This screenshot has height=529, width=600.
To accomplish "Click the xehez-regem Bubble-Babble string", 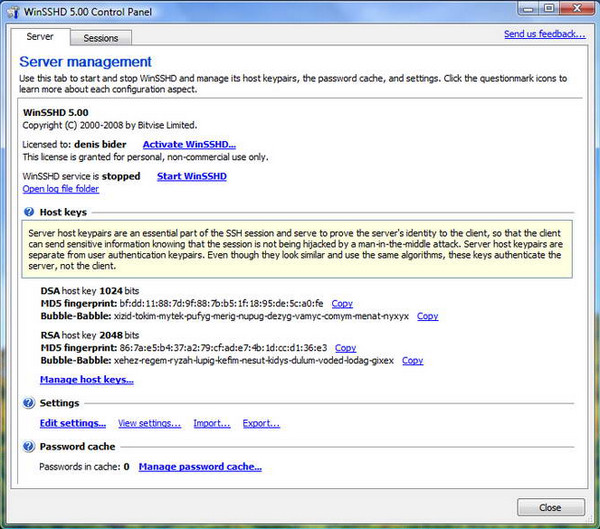I will click(x=254, y=361).
